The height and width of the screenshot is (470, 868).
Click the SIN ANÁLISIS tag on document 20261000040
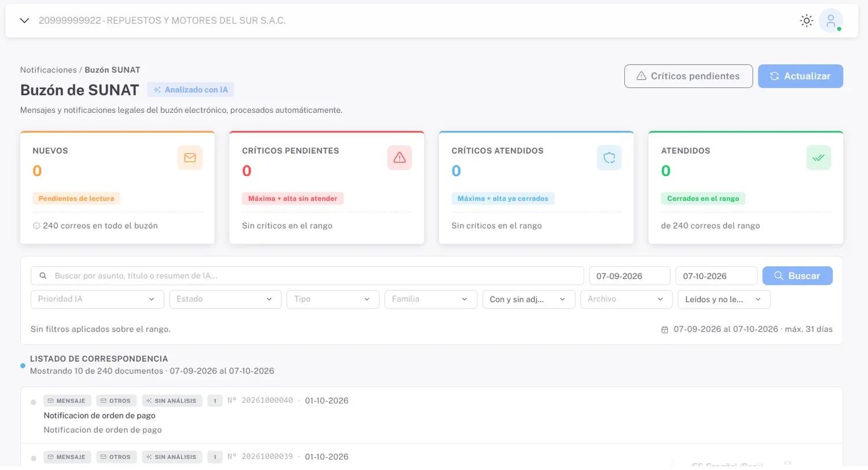pyautogui.click(x=172, y=401)
